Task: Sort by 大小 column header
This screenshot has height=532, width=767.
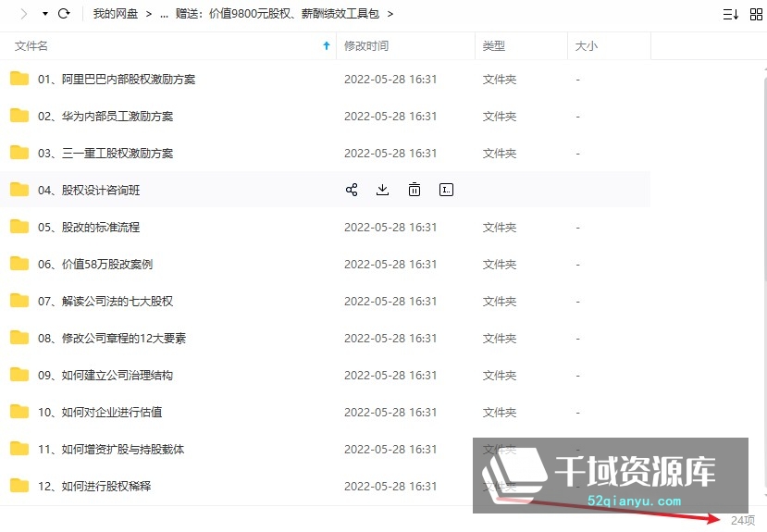Action: pos(586,46)
